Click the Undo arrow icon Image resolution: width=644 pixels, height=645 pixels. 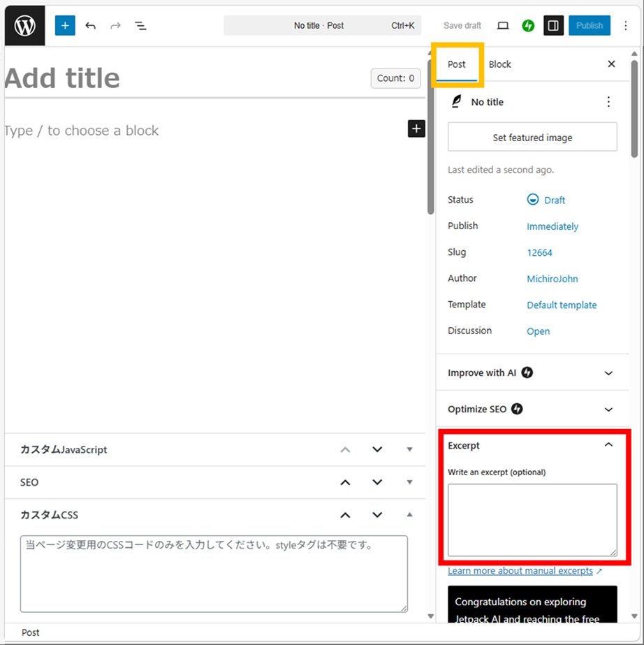[90, 26]
